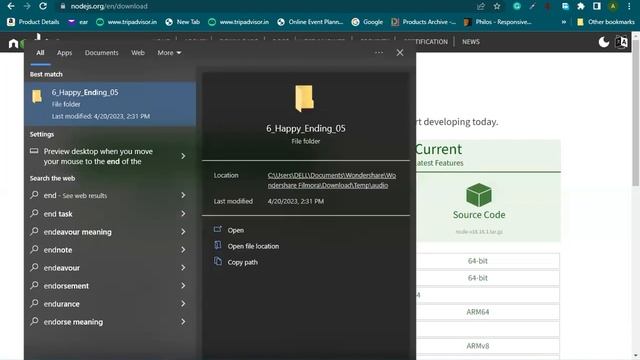Click the large folder icon in preview pane
This screenshot has width=640, height=360.
tap(304, 98)
